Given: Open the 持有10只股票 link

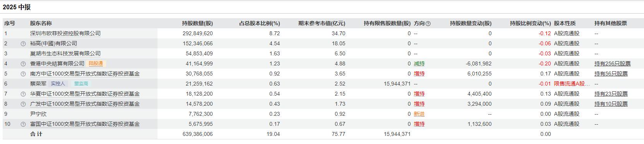Looking at the screenshot, I should point(611,104).
